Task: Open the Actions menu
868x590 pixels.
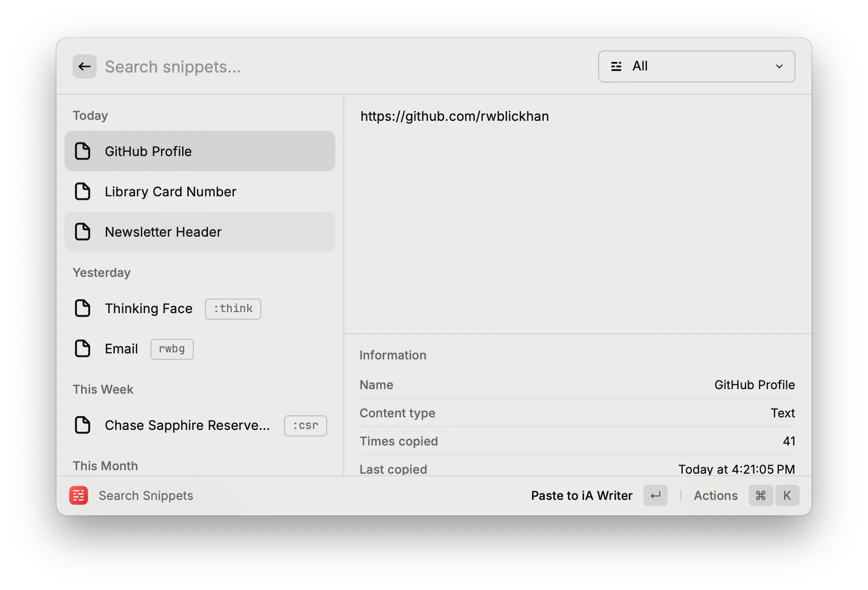Action: 715,495
